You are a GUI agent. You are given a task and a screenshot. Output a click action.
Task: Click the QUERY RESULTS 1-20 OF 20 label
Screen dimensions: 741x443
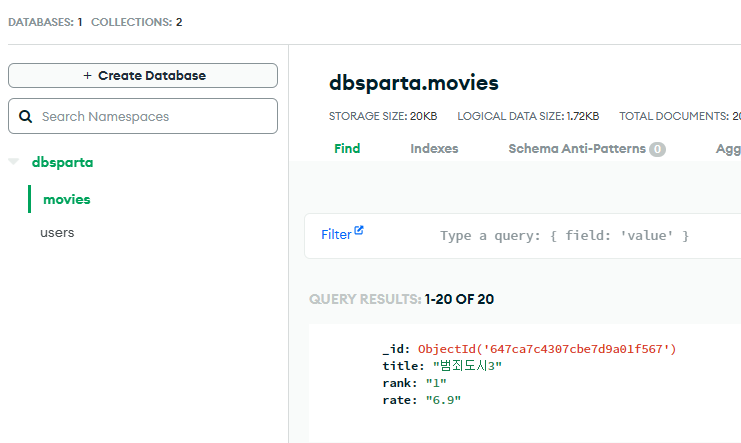point(401,299)
